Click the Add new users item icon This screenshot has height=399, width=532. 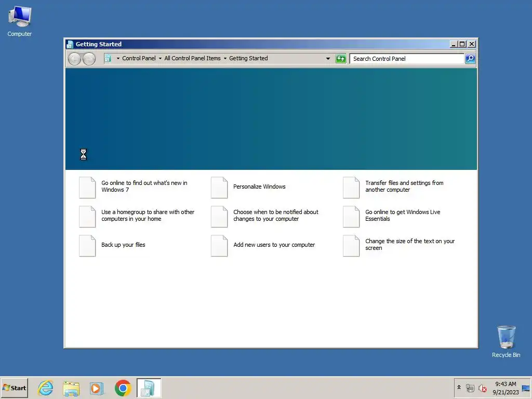pyautogui.click(x=219, y=246)
